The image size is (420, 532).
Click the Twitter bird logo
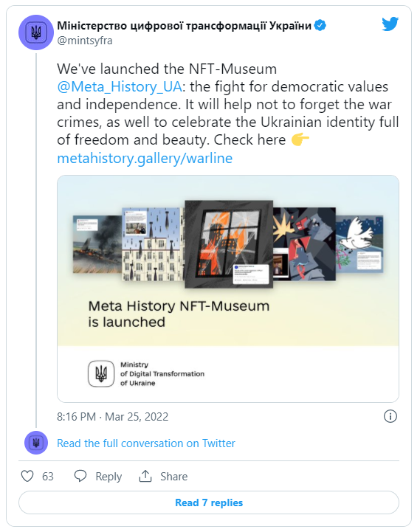click(390, 24)
